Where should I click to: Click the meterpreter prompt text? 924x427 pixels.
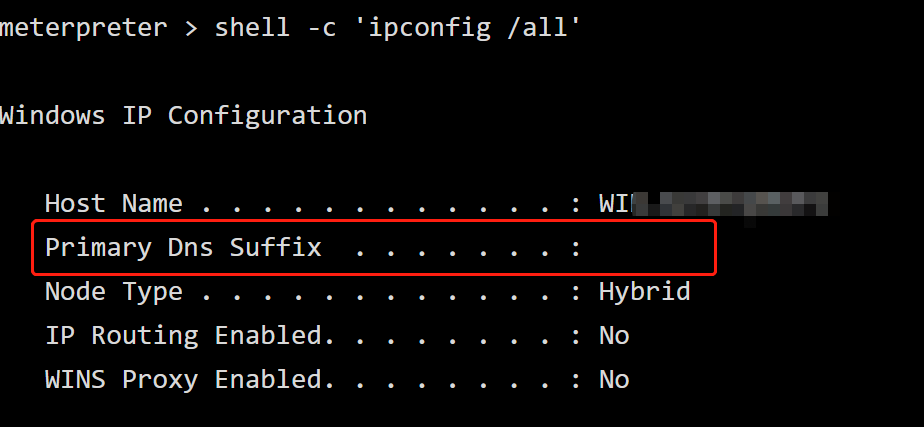click(84, 28)
